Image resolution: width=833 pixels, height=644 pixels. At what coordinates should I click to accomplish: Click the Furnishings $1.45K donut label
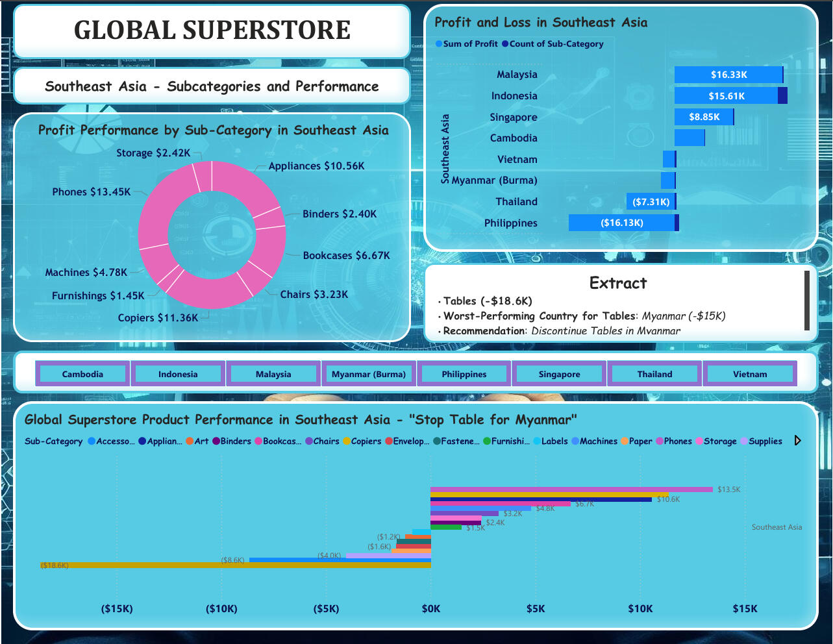coord(99,296)
